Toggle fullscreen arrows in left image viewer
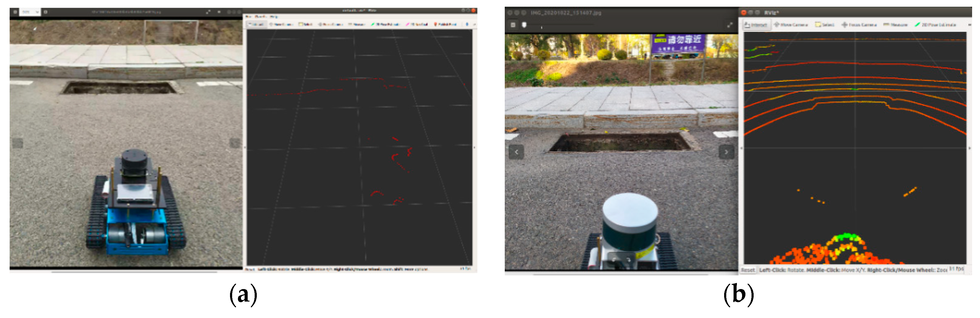Viewport: 980px width, 318px height. (208, 12)
